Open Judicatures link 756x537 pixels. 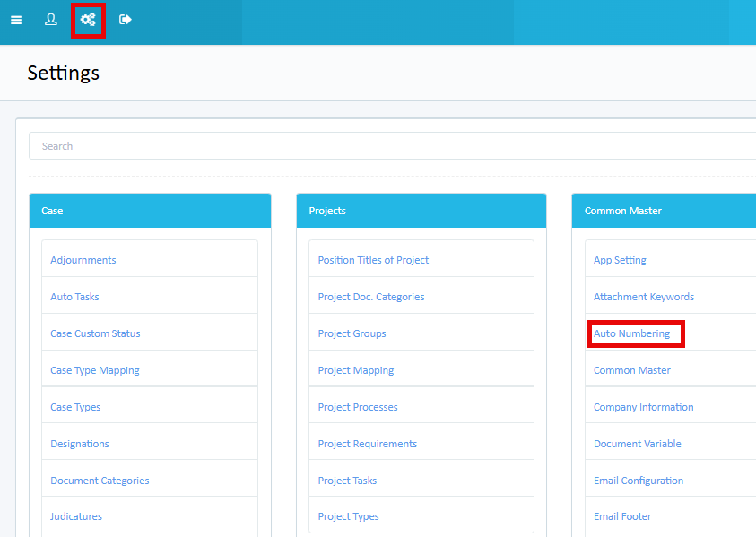[76, 516]
